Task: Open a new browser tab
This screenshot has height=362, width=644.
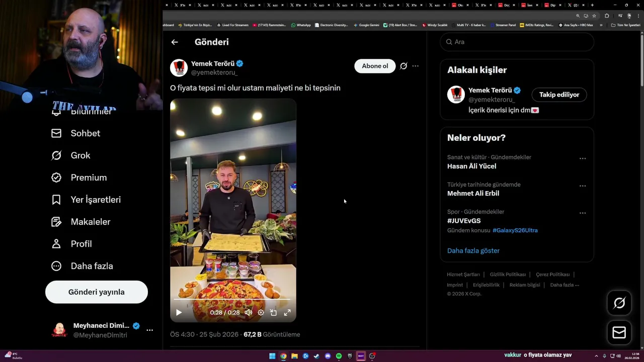Action: pos(592,5)
